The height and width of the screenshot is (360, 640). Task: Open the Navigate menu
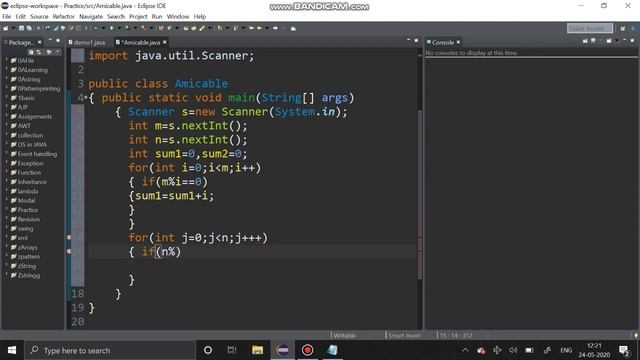pos(91,17)
